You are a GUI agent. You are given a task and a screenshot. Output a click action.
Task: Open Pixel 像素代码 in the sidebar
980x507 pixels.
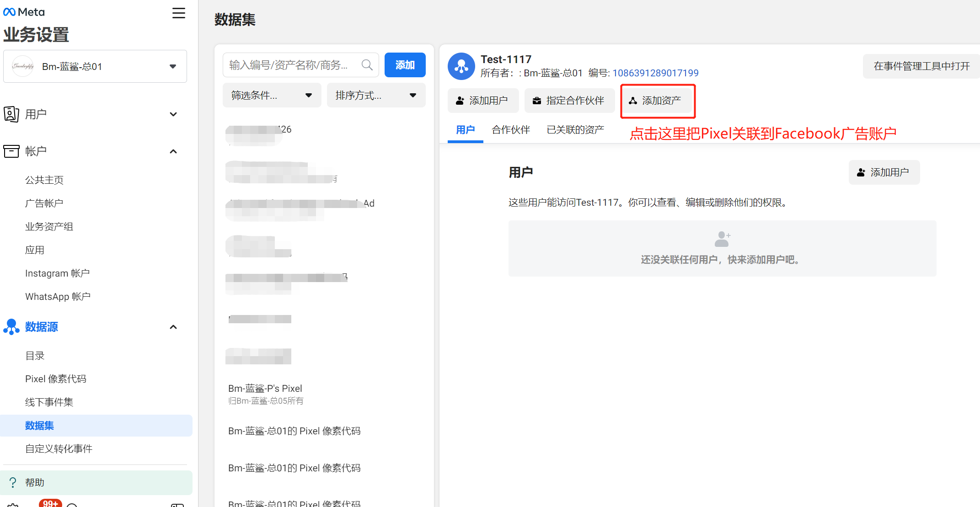[56, 379]
